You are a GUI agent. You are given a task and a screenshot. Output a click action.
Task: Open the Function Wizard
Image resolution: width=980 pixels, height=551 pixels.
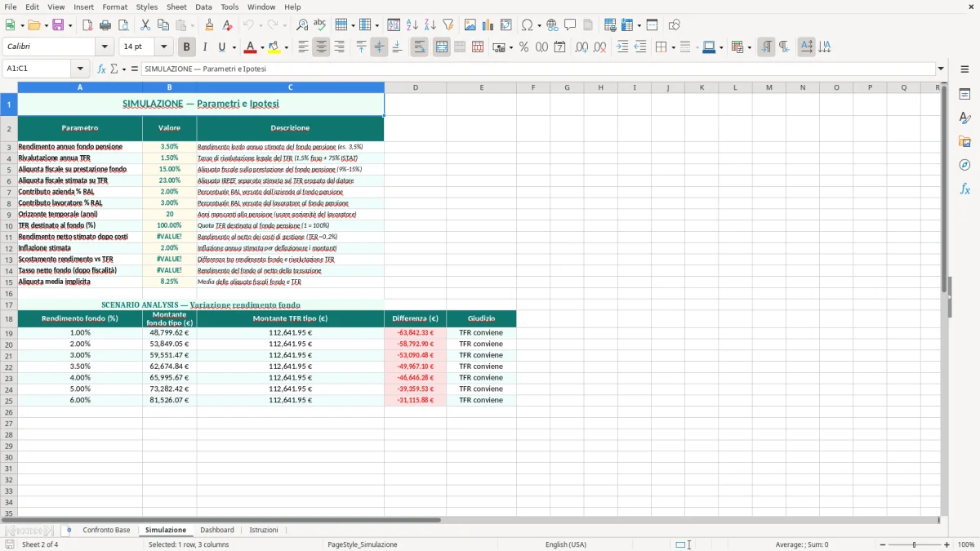tap(101, 69)
